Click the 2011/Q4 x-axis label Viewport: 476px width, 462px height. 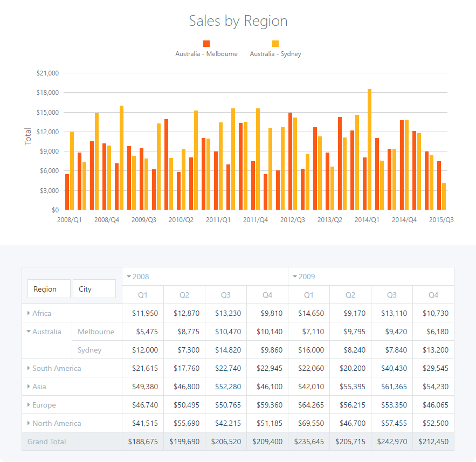pyautogui.click(x=256, y=220)
